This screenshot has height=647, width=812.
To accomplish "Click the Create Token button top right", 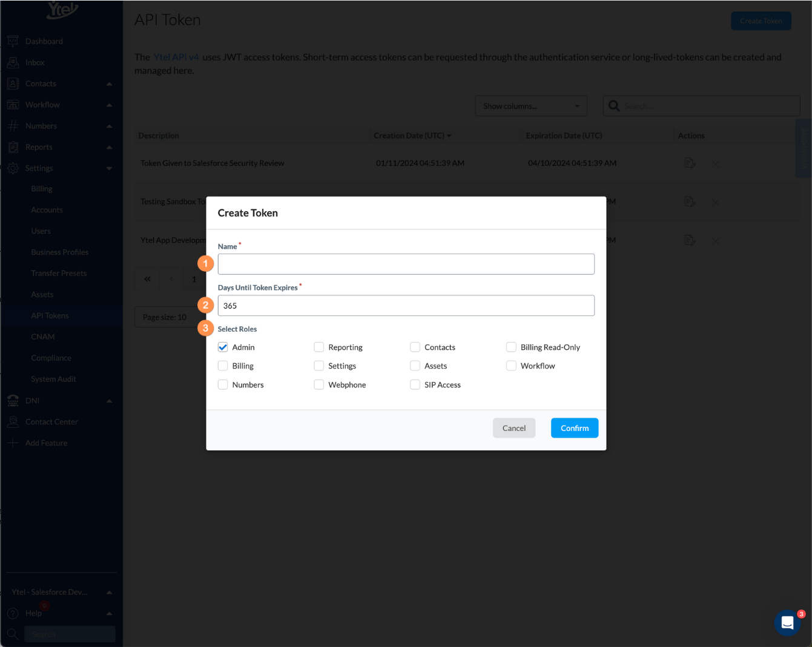I will 761,21.
